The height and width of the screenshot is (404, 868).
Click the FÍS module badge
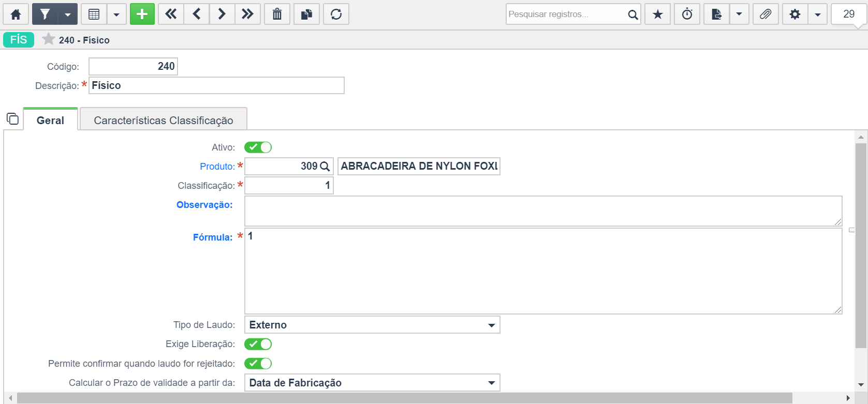coord(19,40)
